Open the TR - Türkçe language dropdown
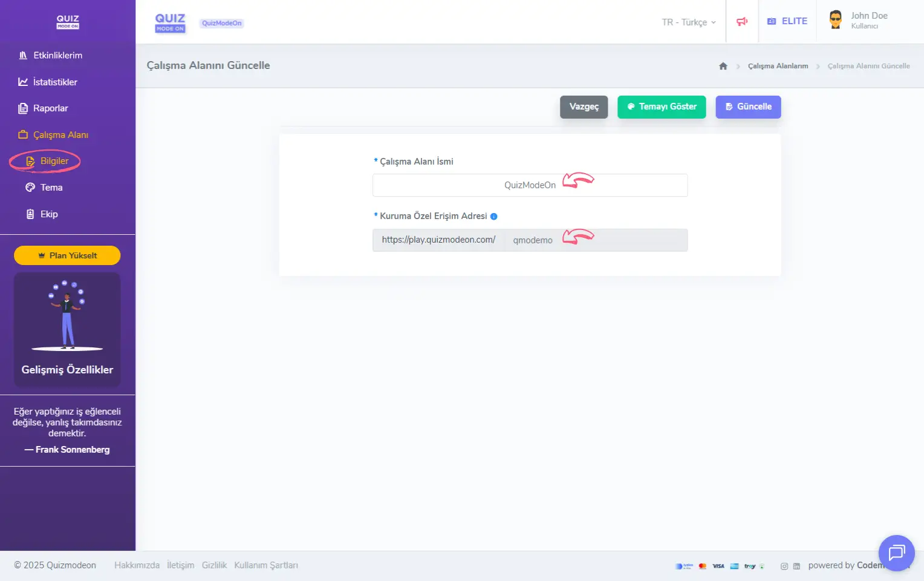Viewport: 924px width, 581px height. (x=688, y=22)
